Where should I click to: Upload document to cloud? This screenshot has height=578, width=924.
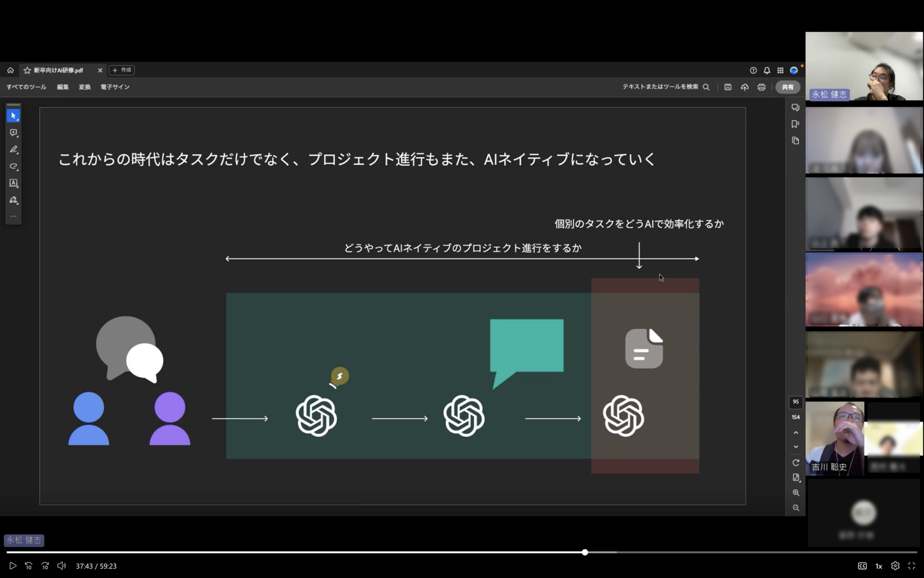coord(744,87)
